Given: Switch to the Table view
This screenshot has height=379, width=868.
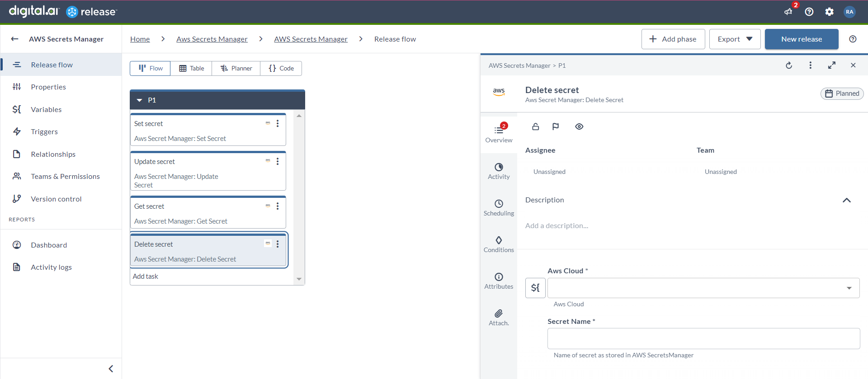Looking at the screenshot, I should coord(191,68).
